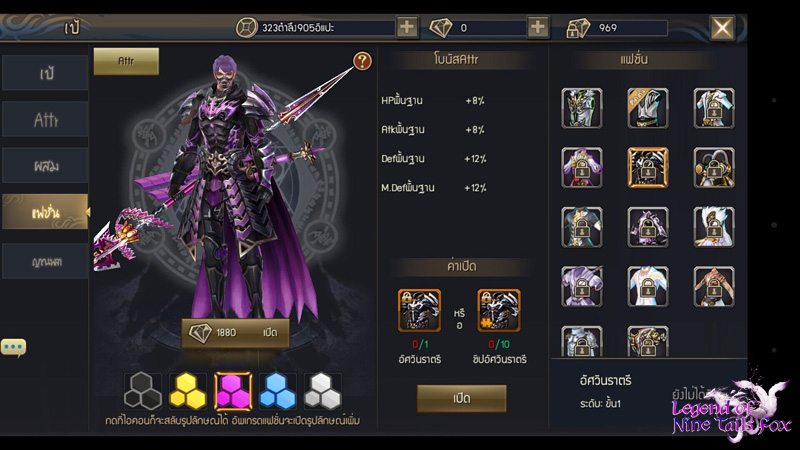Open the เป้ tab in left sidebar

point(45,73)
